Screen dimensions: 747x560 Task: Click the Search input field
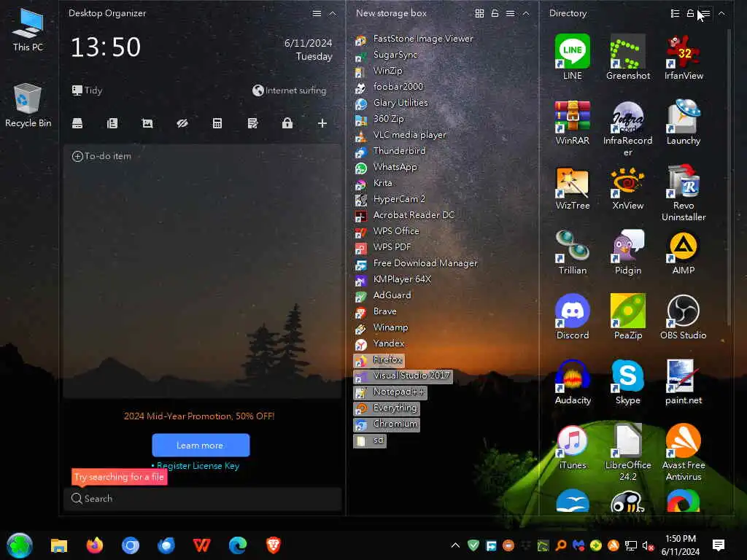pyautogui.click(x=203, y=499)
